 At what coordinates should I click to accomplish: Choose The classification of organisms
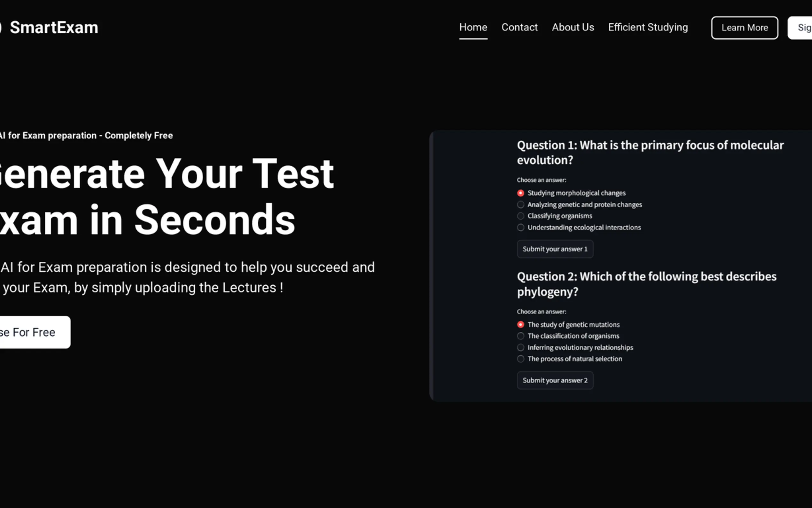click(521, 336)
